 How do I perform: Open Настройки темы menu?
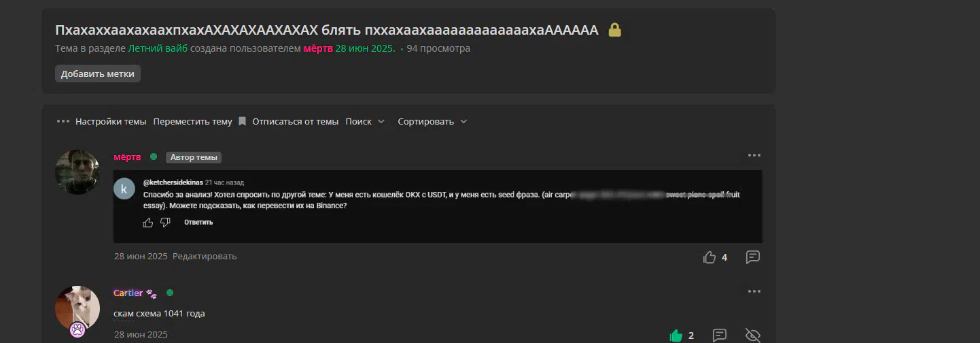click(x=111, y=122)
